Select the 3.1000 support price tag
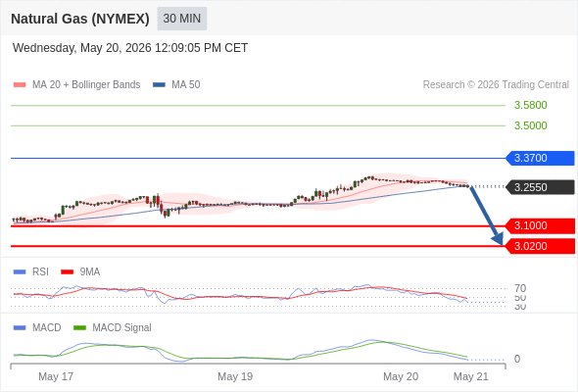The image size is (578, 392). tap(540, 225)
